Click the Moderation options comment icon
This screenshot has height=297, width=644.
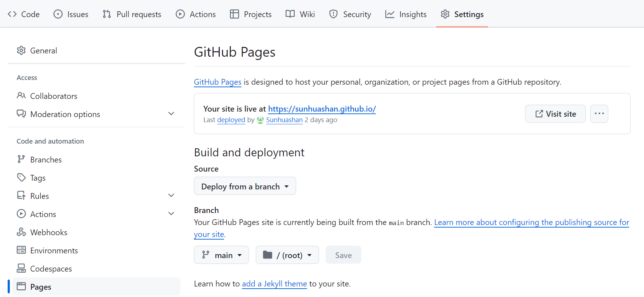click(21, 114)
